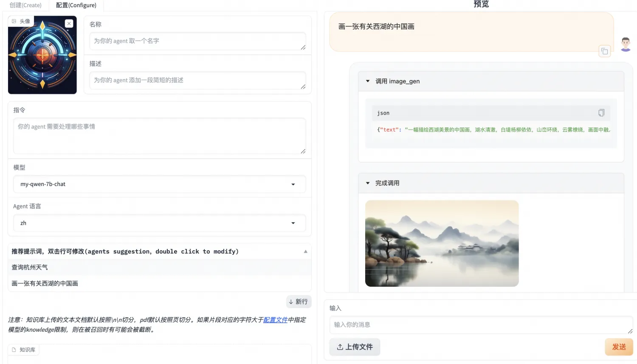Copy the user message about 西湖

pyautogui.click(x=605, y=51)
